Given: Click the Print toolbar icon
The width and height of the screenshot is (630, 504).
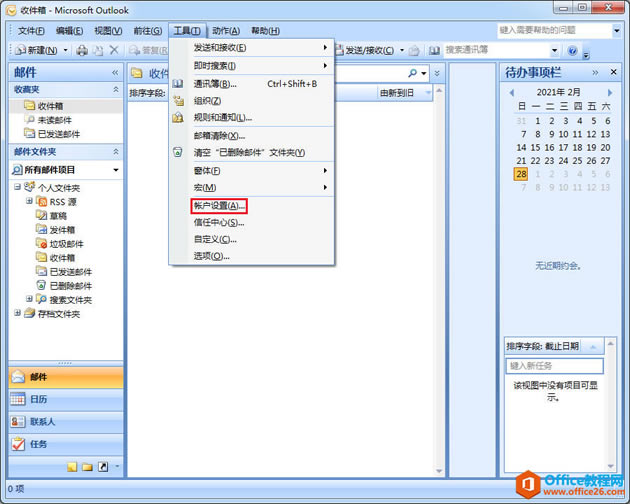Looking at the screenshot, I should (82, 50).
